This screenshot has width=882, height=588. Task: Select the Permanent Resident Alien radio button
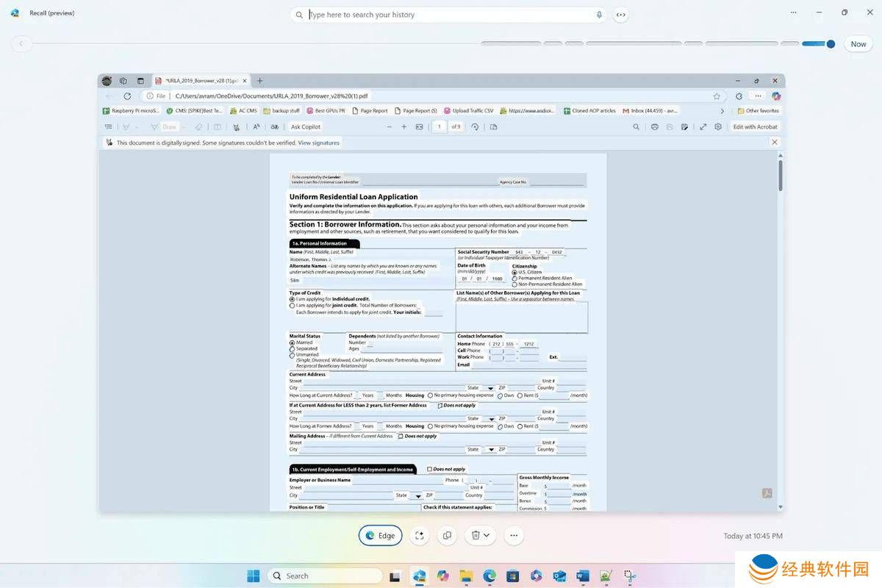click(x=514, y=279)
